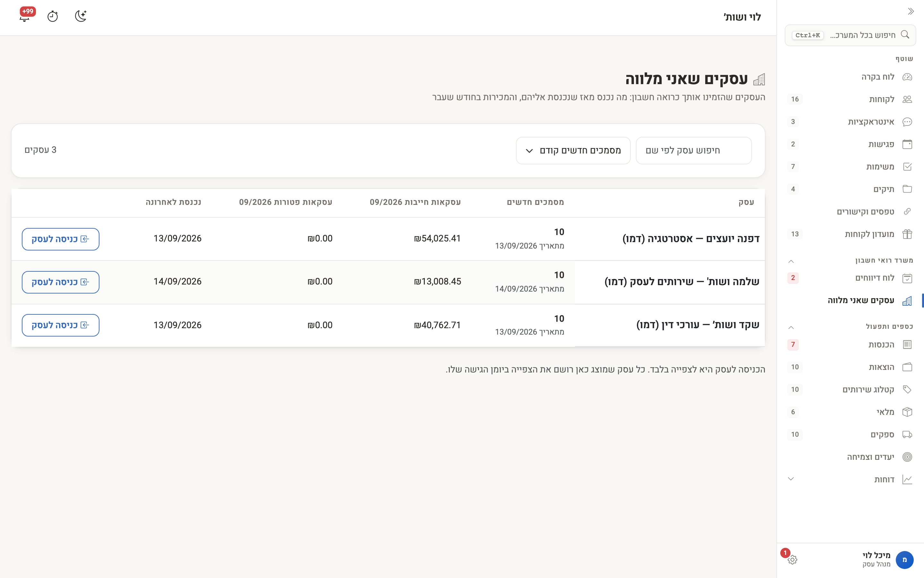Open מועדון לקוחות gift icon
The height and width of the screenshot is (578, 924).
907,234
